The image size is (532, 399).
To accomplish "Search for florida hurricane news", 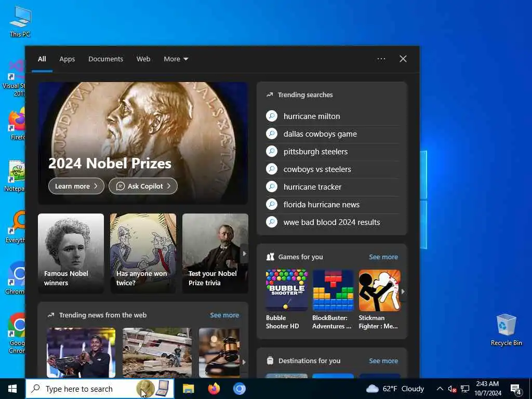I will (x=332, y=205).
